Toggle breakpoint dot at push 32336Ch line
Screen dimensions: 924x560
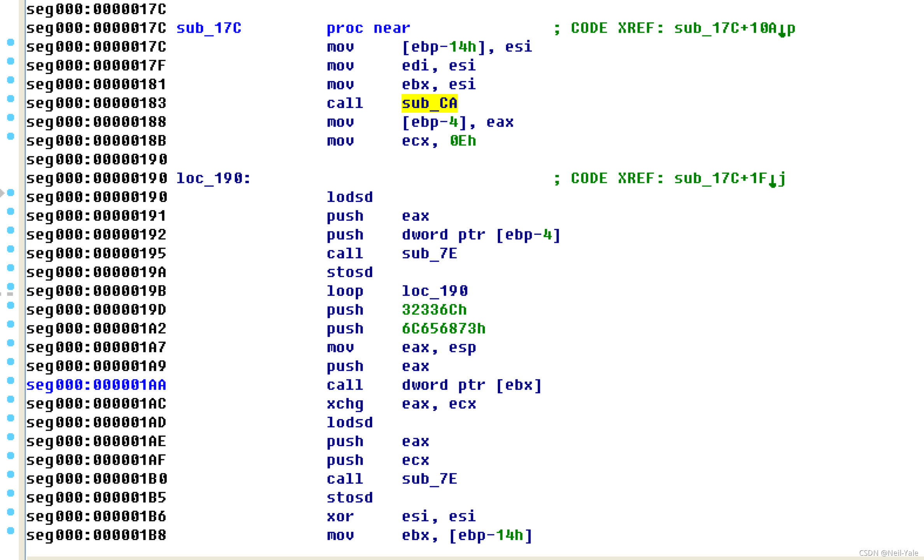pyautogui.click(x=11, y=305)
